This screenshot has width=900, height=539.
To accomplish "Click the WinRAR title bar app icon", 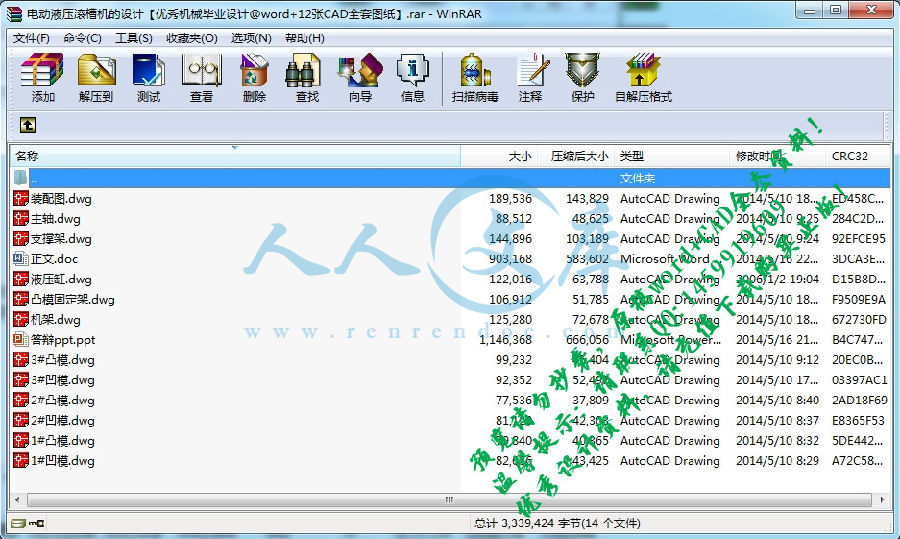I will [x=14, y=14].
